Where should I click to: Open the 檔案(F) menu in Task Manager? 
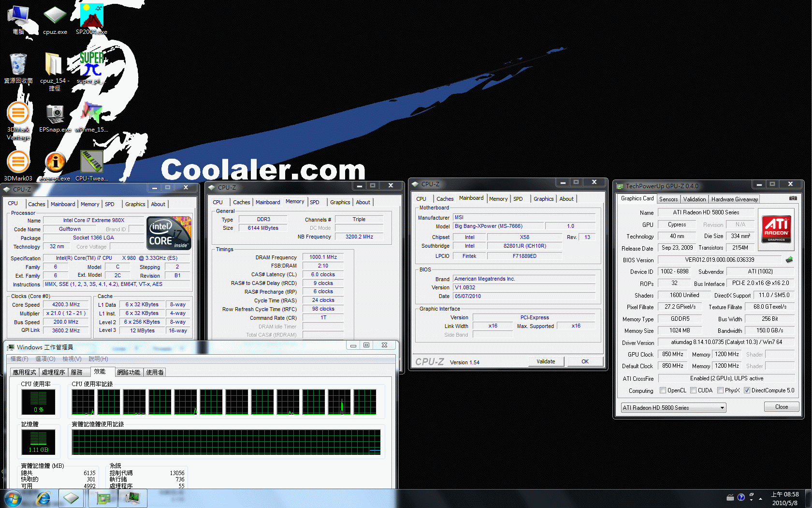click(x=19, y=359)
